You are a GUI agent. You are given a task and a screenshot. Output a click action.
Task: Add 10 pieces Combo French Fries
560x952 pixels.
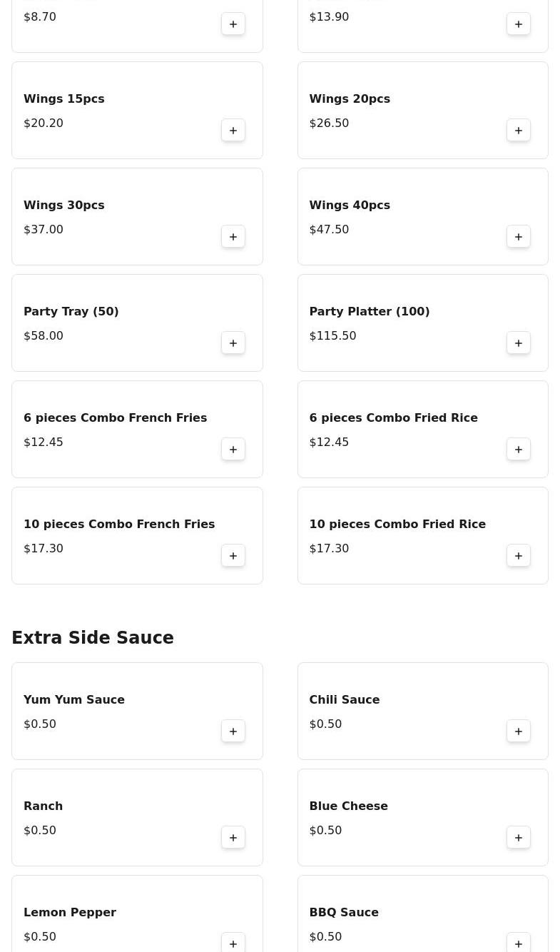[x=233, y=556]
